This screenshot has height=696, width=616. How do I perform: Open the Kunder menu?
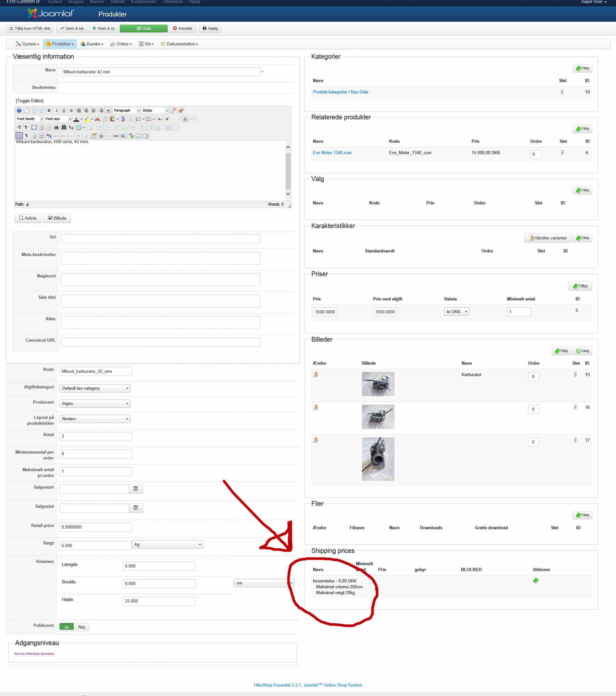[92, 44]
